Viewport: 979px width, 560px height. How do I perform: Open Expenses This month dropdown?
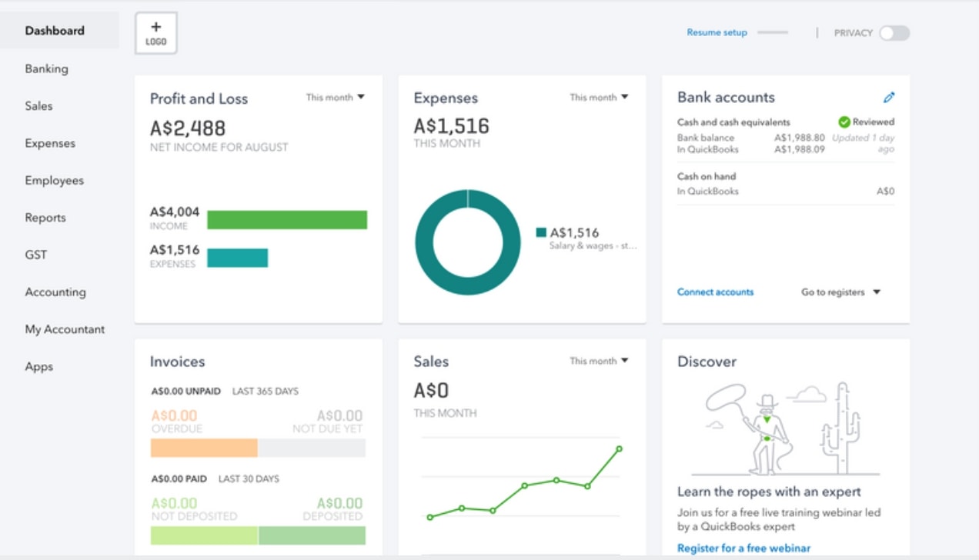click(x=599, y=97)
